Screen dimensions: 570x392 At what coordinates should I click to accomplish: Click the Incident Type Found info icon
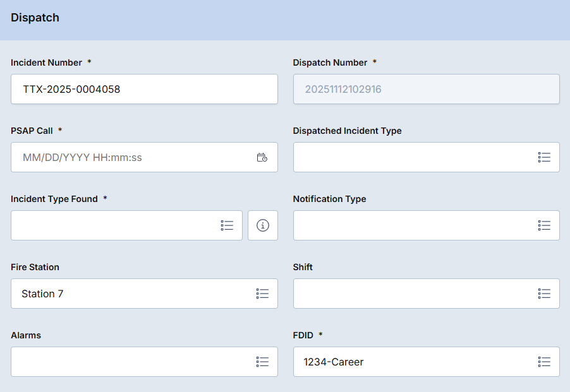263,225
